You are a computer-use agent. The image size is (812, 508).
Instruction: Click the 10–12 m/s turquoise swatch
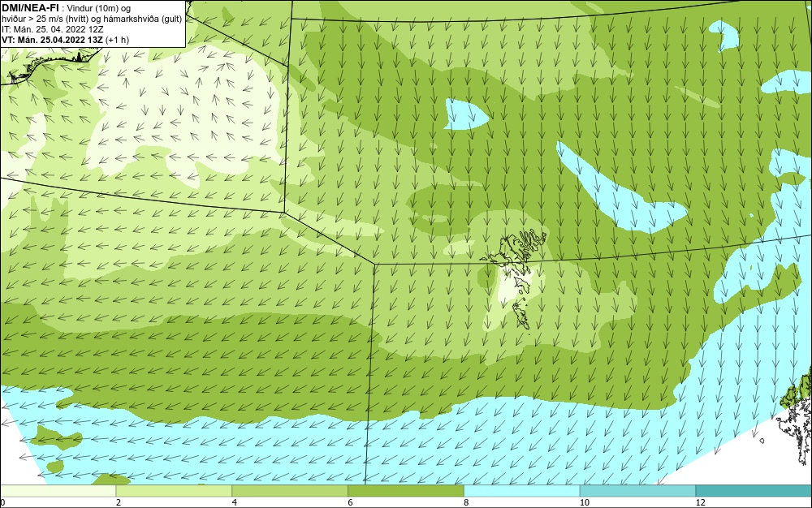click(638, 491)
